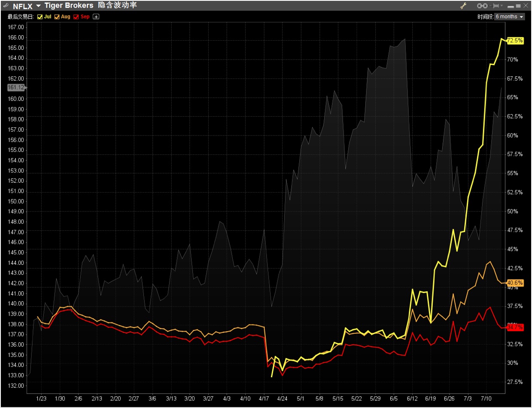Expand the small arrow next to pin icon

pos(502,6)
